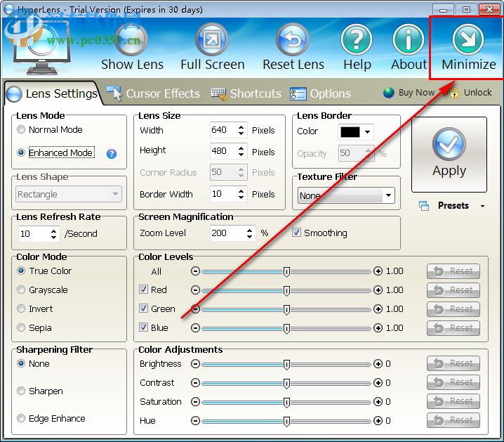This screenshot has width=504, height=442.
Task: Decrease Red level with minus icon
Action: 195,290
